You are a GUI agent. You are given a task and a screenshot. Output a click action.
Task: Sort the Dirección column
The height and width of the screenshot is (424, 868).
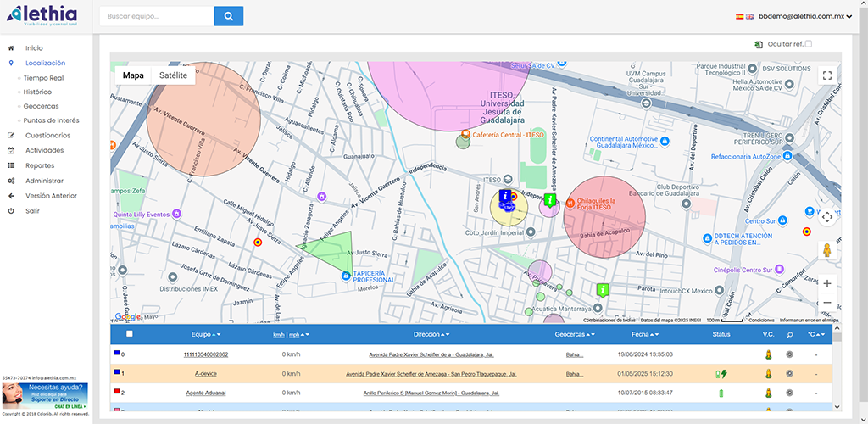click(x=431, y=334)
